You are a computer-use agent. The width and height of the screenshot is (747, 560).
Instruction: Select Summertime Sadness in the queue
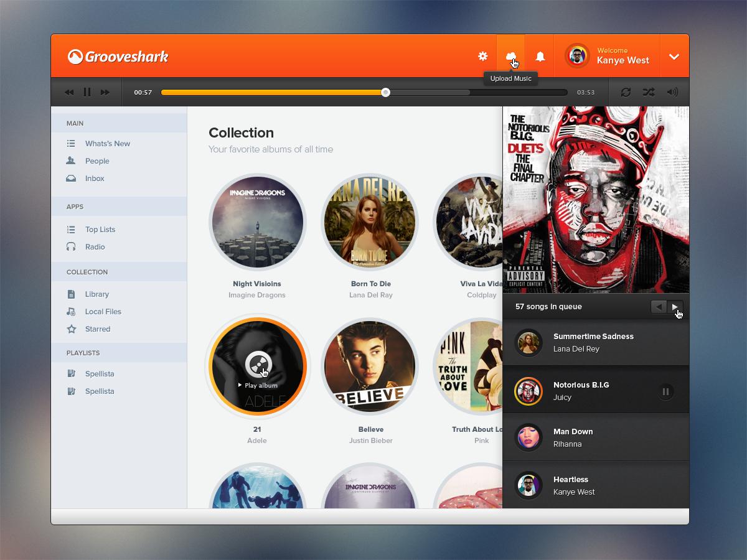(593, 342)
